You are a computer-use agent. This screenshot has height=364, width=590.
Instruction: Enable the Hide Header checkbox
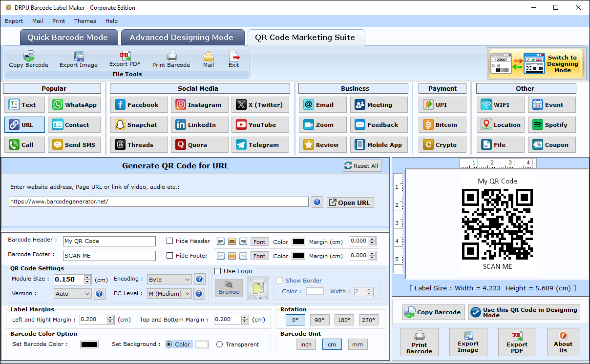point(170,241)
